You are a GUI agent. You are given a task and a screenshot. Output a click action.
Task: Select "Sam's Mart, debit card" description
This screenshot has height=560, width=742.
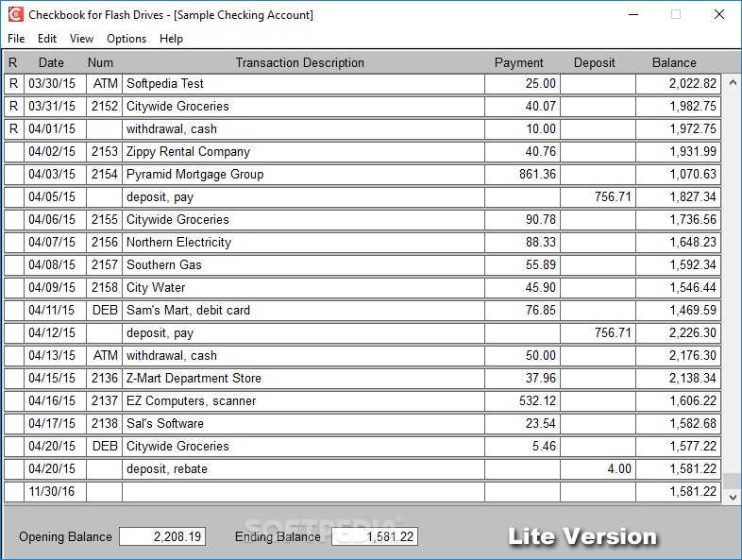tap(303, 311)
